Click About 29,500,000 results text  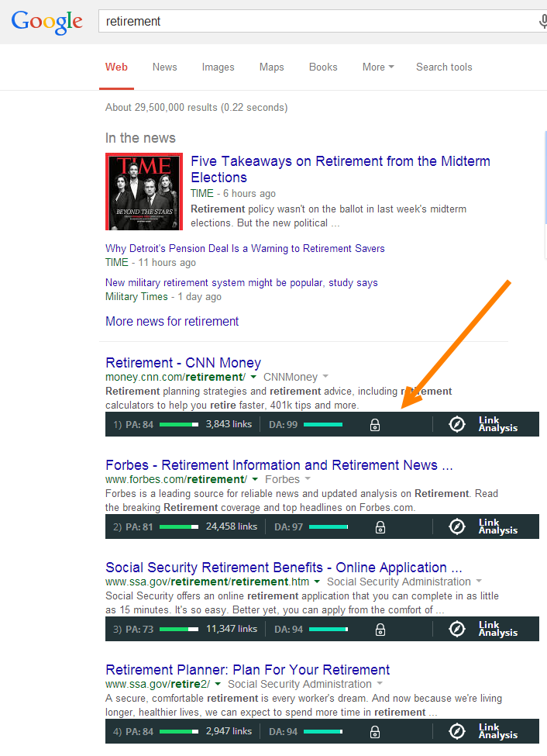pyautogui.click(x=197, y=107)
